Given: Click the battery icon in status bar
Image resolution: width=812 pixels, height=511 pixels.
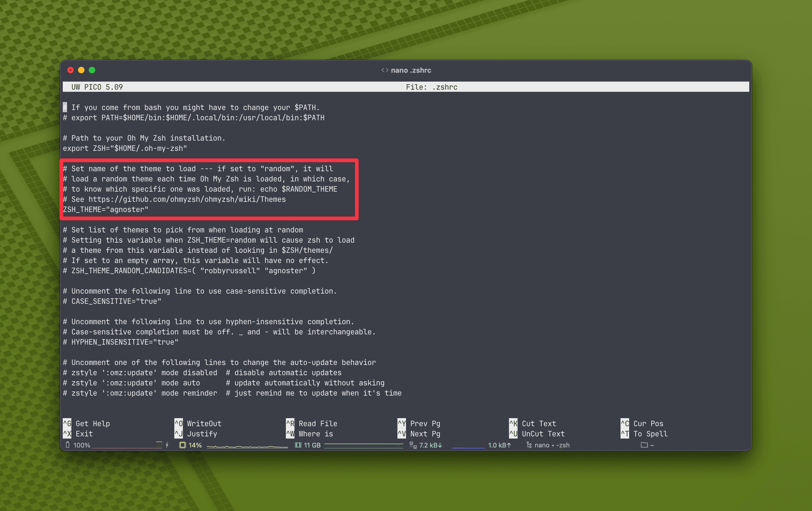Looking at the screenshot, I should point(67,445).
